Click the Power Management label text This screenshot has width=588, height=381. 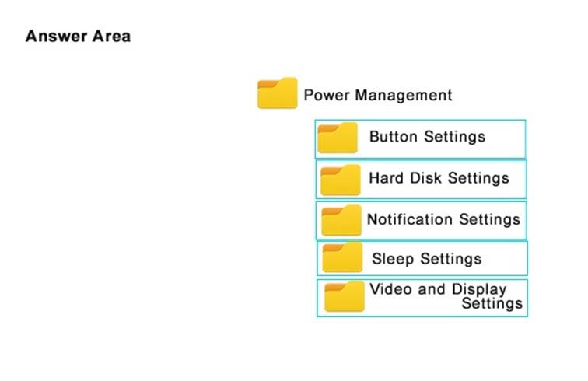(x=378, y=95)
